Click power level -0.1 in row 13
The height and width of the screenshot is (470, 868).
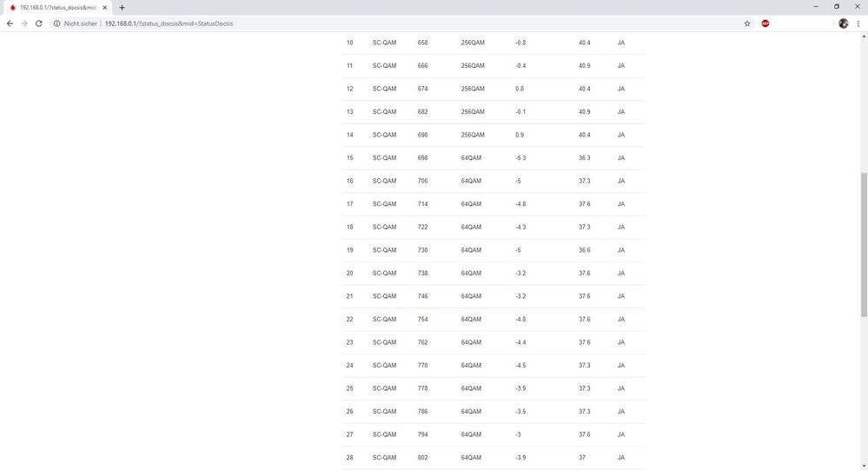(x=520, y=112)
